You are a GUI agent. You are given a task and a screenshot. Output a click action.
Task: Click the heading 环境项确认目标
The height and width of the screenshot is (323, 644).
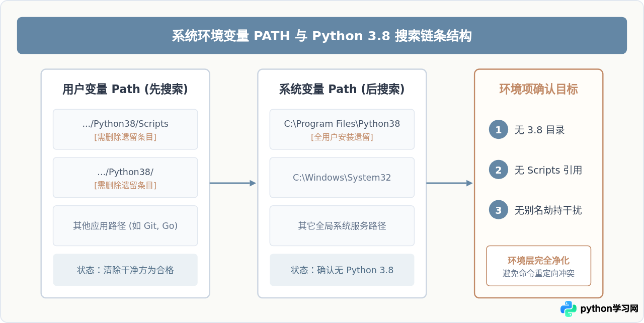(x=538, y=89)
